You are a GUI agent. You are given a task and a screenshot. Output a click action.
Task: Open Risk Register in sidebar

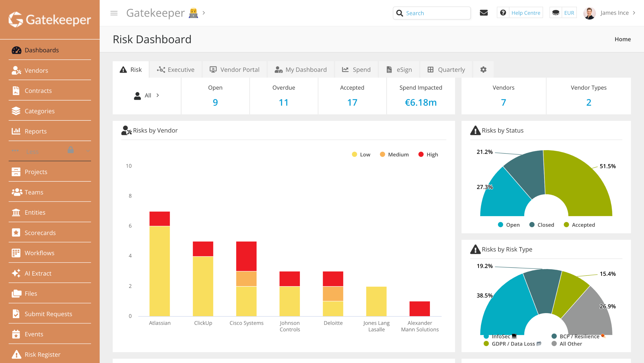pos(42,354)
